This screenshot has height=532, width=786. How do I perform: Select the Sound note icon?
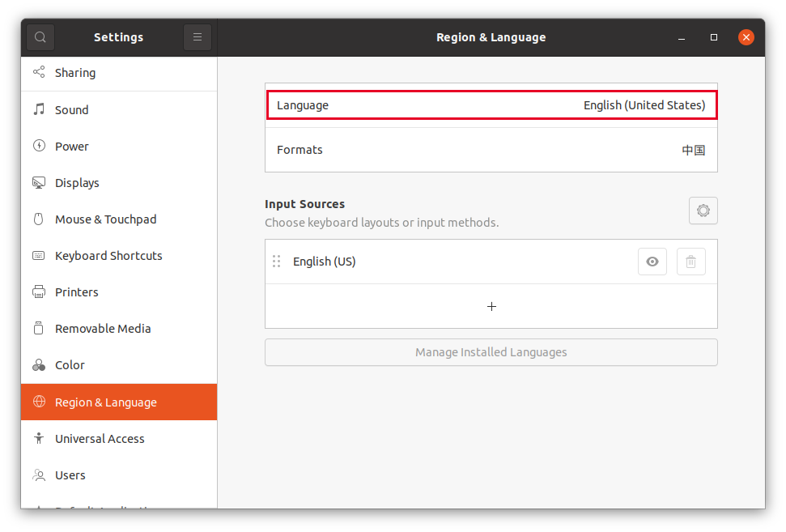38,109
